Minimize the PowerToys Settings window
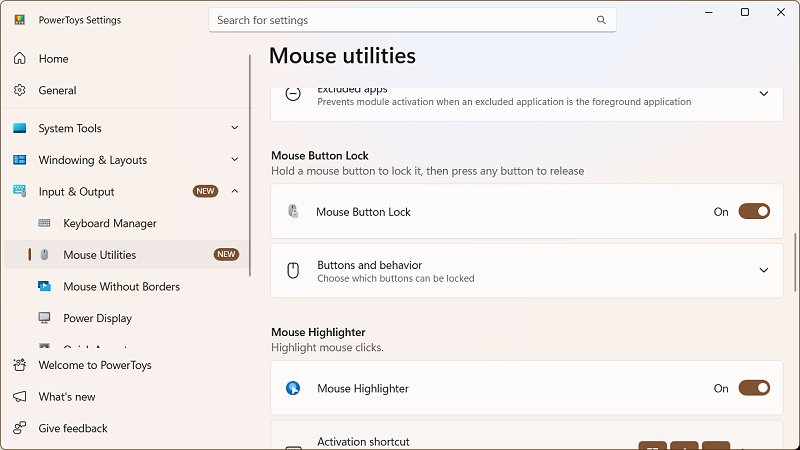The image size is (800, 450). pyautogui.click(x=709, y=12)
